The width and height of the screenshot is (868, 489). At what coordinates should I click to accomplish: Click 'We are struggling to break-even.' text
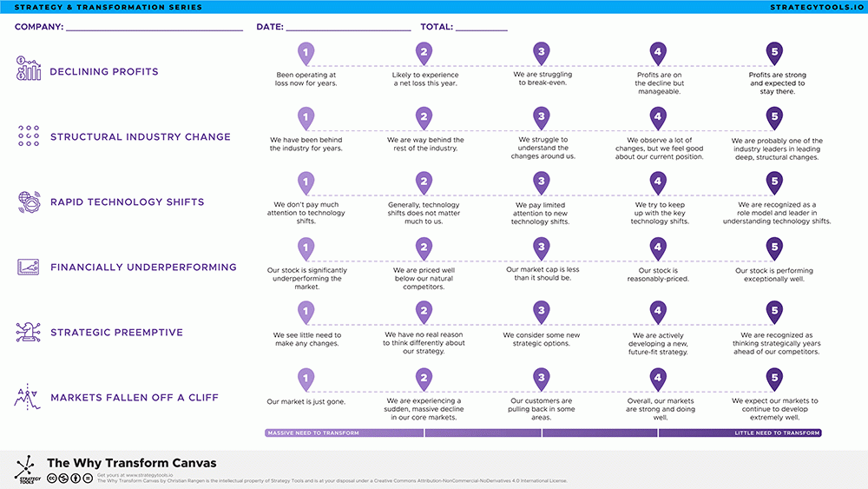(542, 78)
